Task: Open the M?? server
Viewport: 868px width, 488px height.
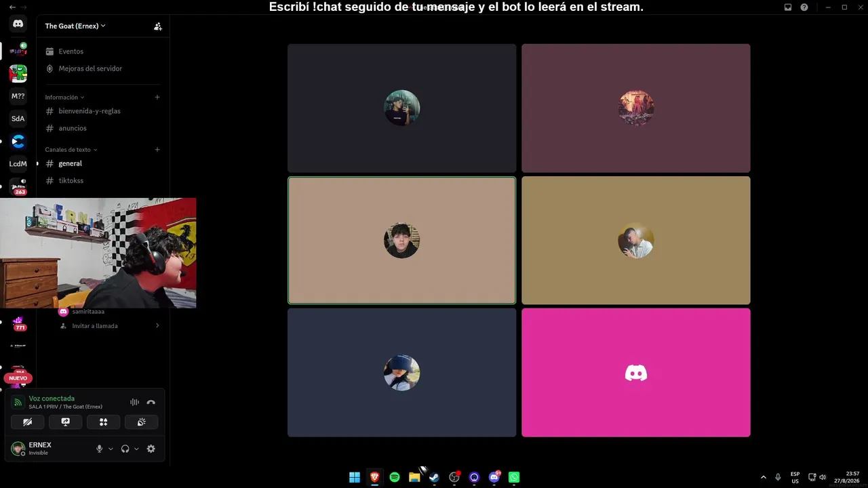Action: click(x=18, y=96)
